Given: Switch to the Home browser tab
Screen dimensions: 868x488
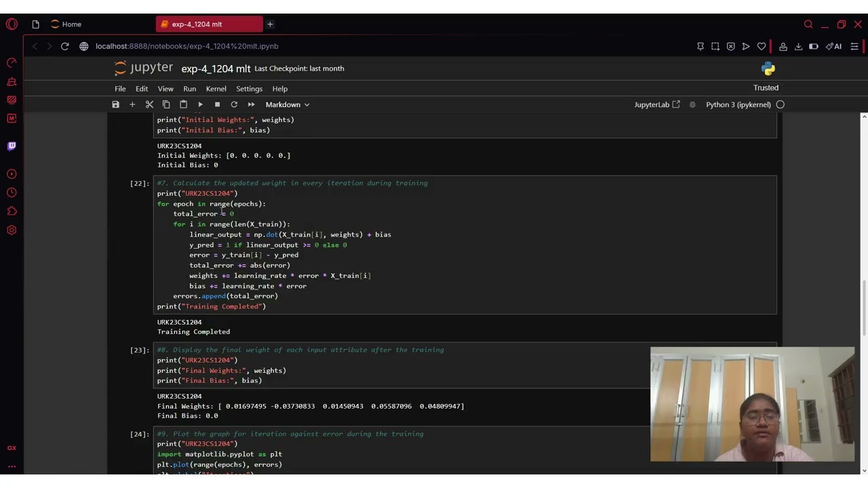Looking at the screenshot, I should [x=65, y=24].
